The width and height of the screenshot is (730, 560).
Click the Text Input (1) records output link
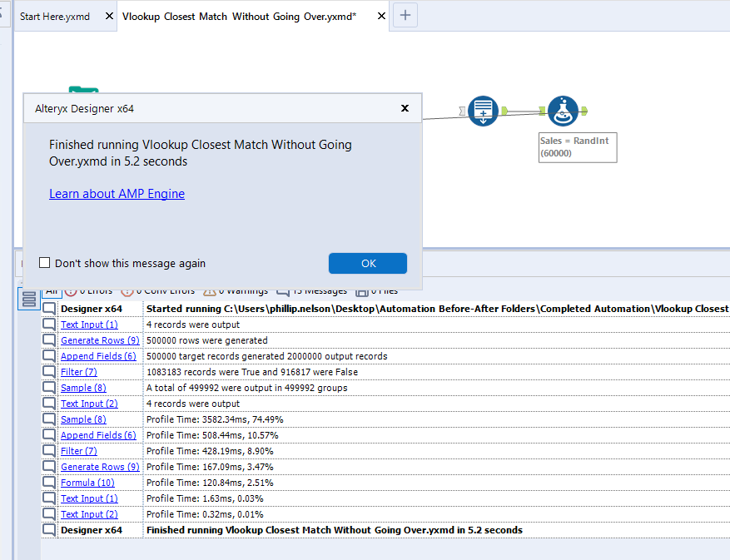coord(89,325)
